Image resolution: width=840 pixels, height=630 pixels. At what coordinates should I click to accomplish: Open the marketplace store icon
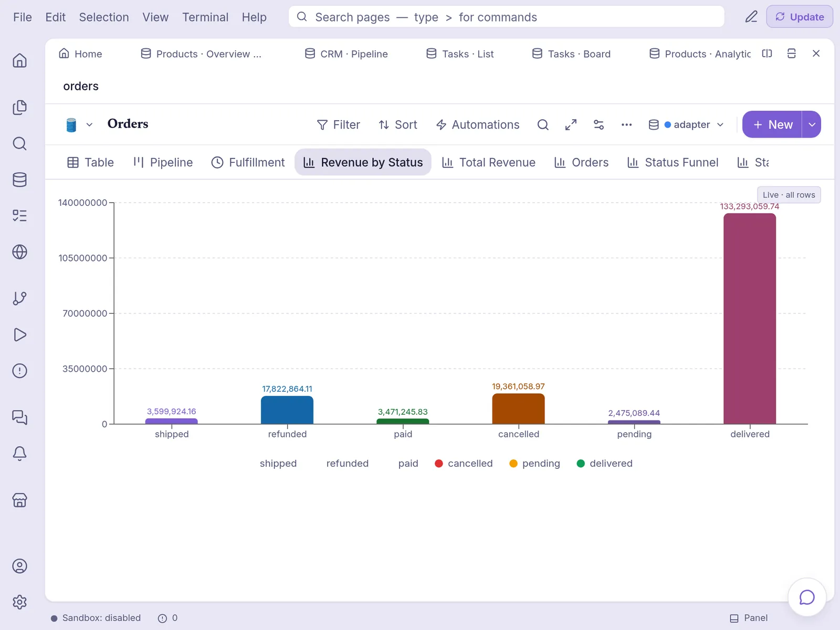(x=19, y=500)
